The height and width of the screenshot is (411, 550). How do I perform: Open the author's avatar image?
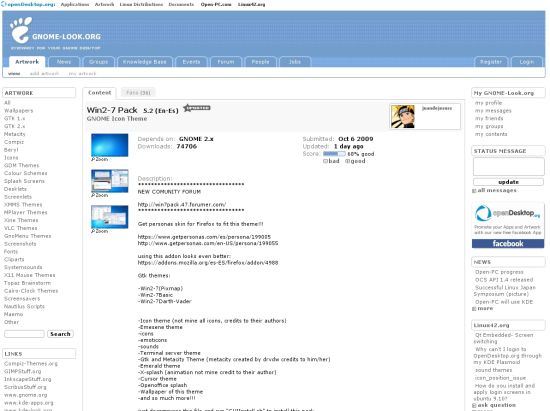pos(403,116)
